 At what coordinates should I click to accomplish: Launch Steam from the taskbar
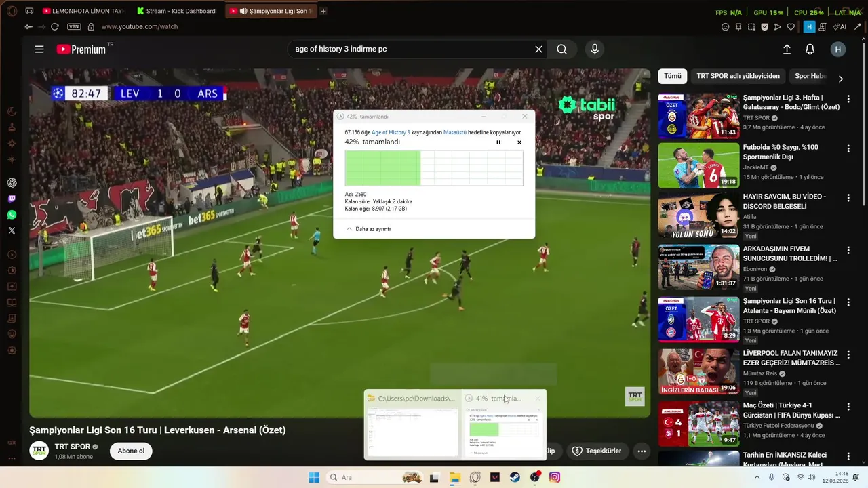click(x=515, y=477)
